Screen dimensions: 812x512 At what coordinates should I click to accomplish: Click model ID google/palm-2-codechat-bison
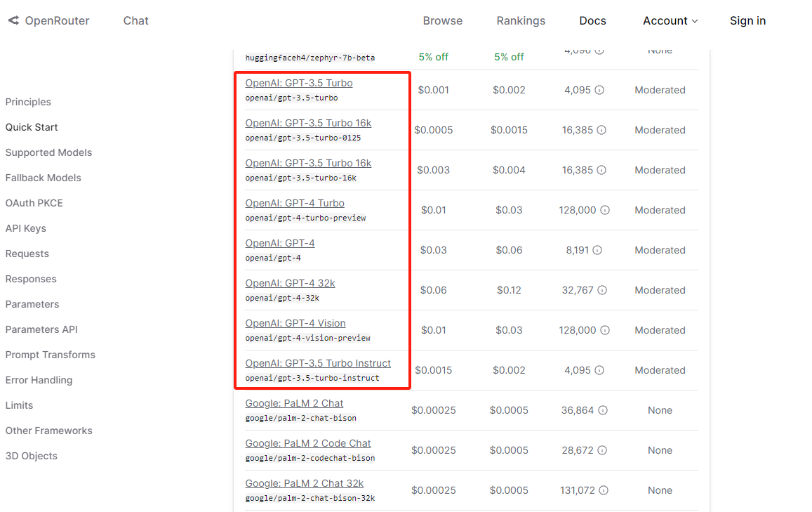pos(310,458)
